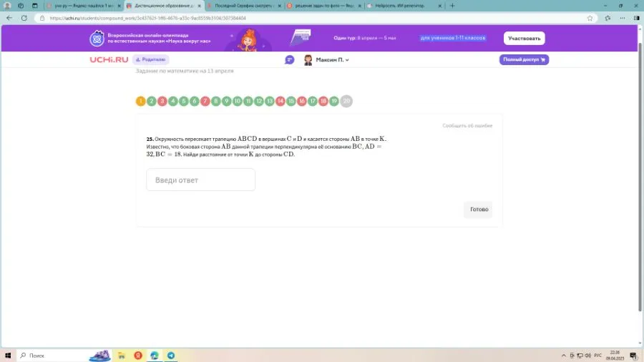Click Сообщить об ошибке link
Viewport: 644px width, 362px height.
467,126
